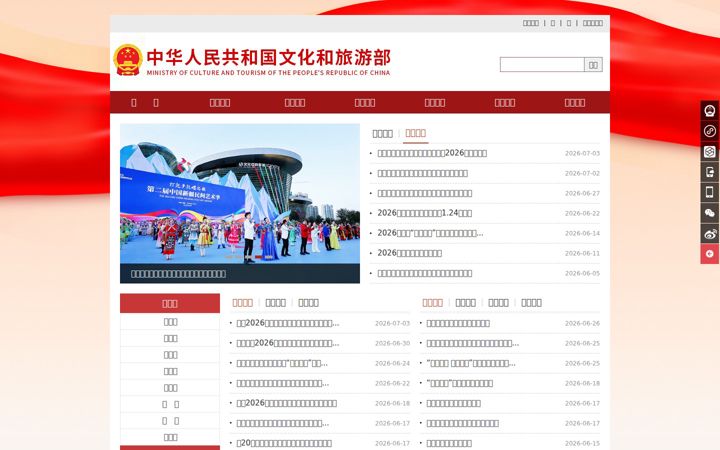The width and height of the screenshot is (720, 450).
Task: Collapse the sidebar with the red arrow button
Action: [709, 254]
